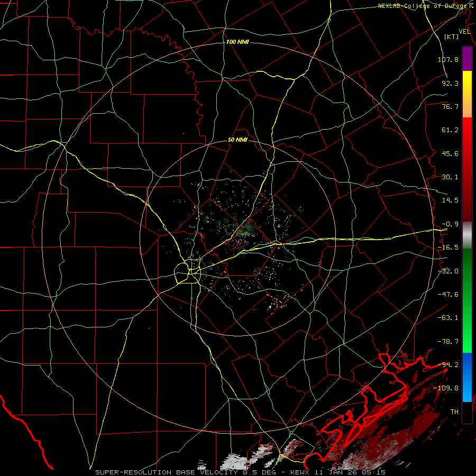Screen dimensions: 476x476
Task: Click the Super-Resolution Base Velocity caption
Action: point(241,472)
